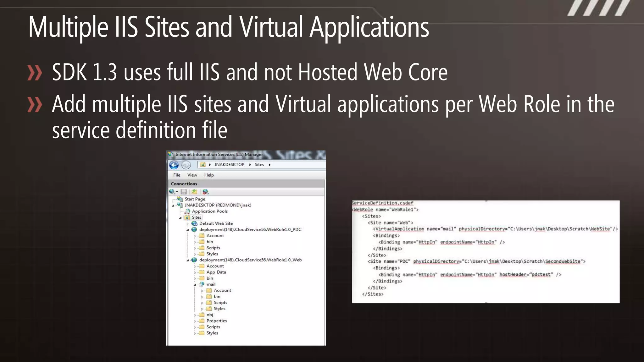Click the blue Back navigation arrow
The width and height of the screenshot is (644, 362).
pos(174,165)
